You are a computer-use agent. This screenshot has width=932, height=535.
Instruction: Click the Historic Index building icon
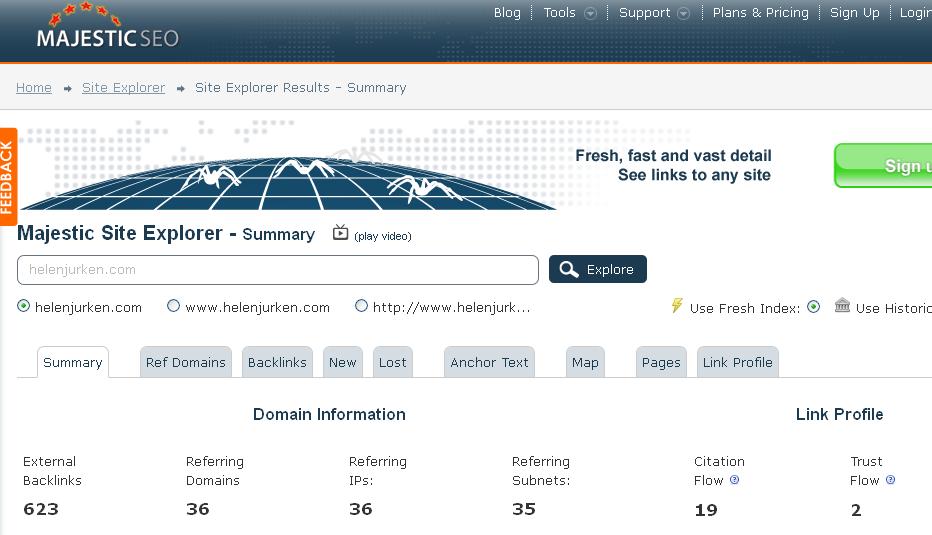(x=842, y=306)
